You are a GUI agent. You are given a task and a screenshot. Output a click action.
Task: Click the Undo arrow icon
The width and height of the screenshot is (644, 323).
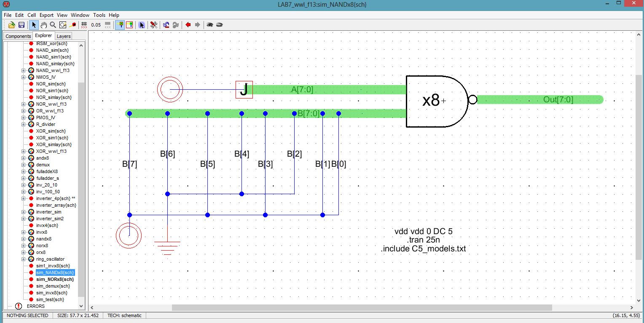(x=166, y=25)
